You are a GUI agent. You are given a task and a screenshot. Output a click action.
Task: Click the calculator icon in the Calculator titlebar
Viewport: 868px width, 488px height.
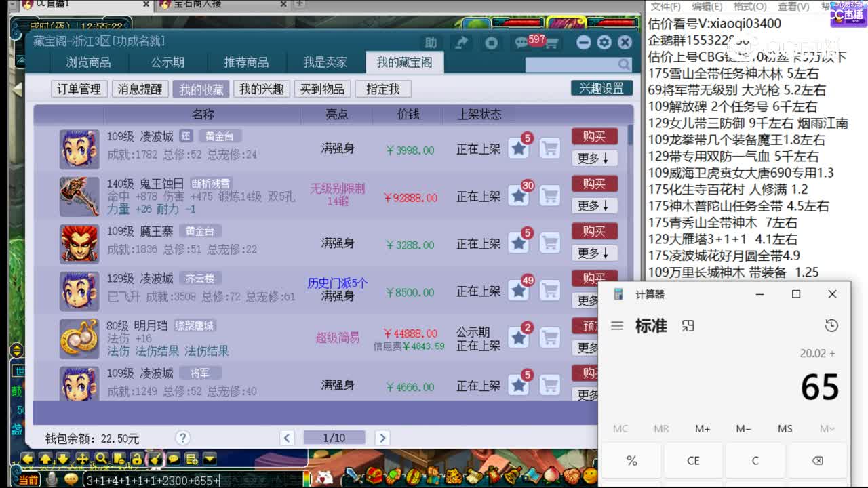(618, 293)
